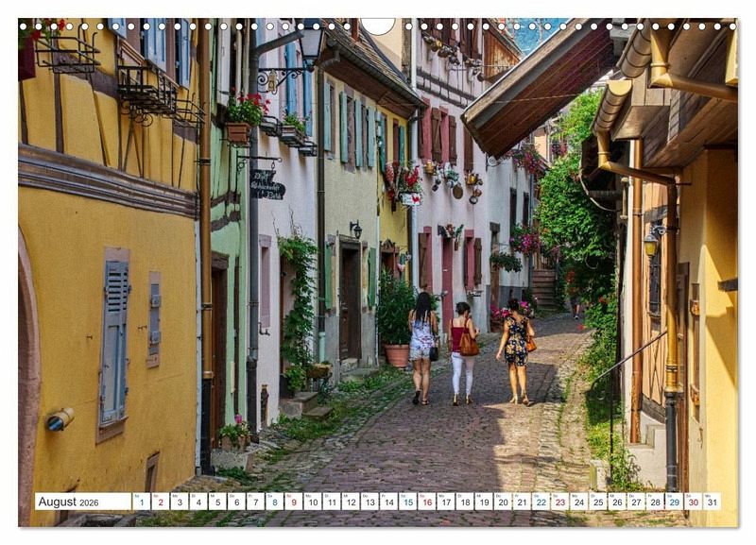This screenshot has width=756, height=545.
Task: Select day 6 in the calendar strip
Action: [237, 502]
